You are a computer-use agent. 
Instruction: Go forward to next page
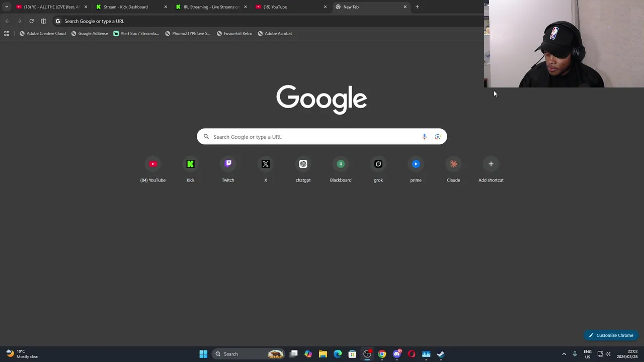coord(19,21)
